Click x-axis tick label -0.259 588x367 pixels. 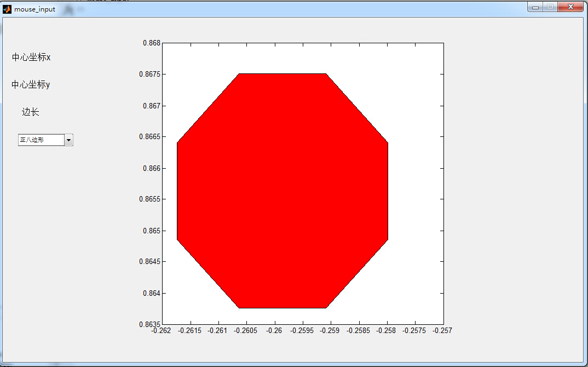coord(330,331)
